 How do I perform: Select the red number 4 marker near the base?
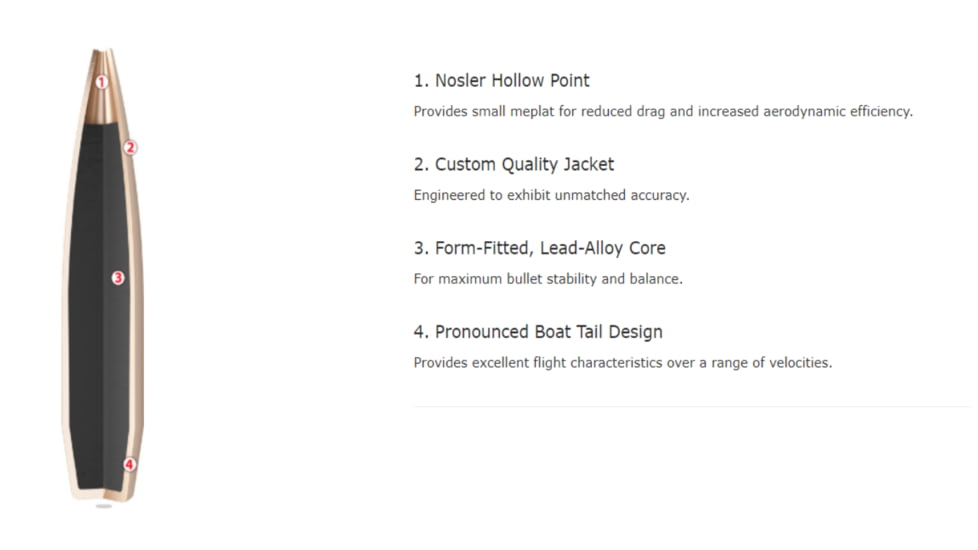point(129,464)
